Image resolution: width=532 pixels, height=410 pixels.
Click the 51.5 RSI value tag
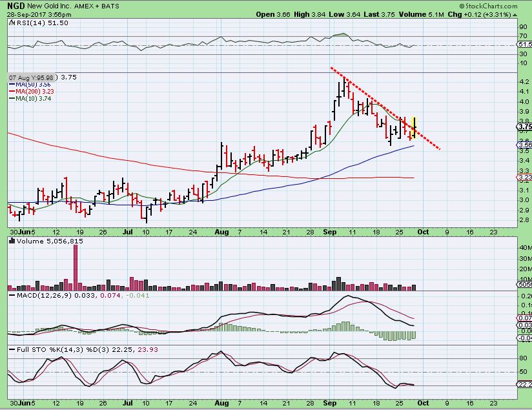point(525,45)
